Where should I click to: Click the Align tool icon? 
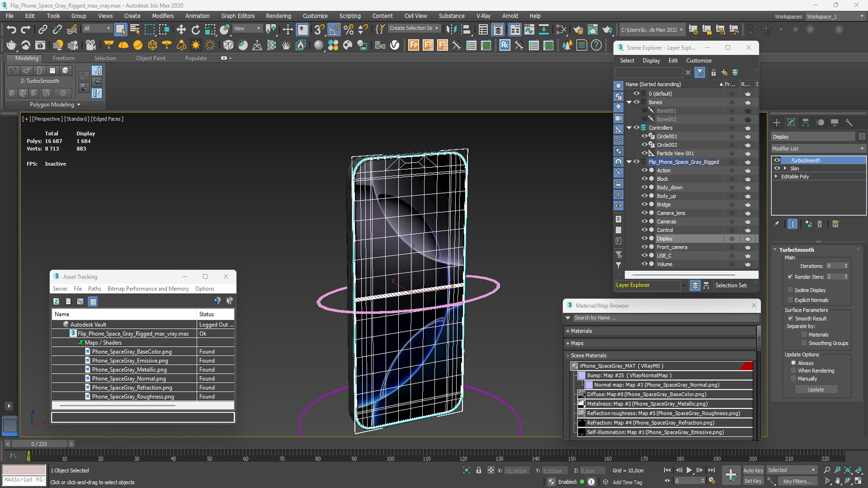(x=466, y=30)
